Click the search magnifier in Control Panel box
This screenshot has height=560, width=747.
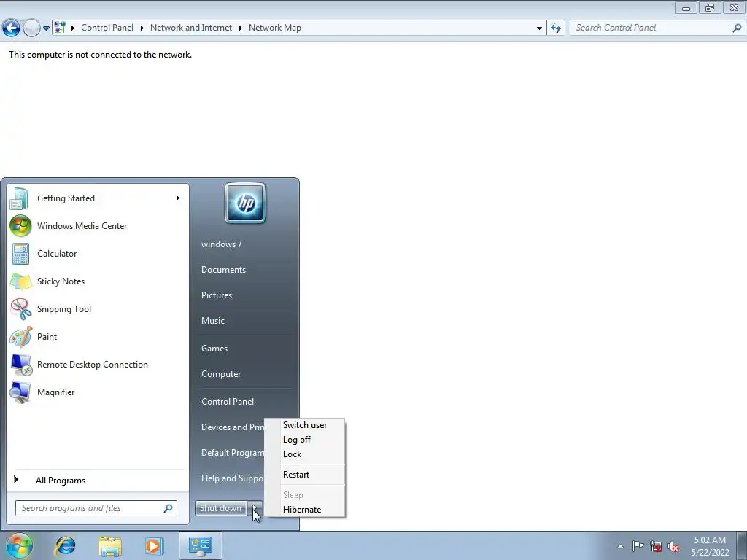tap(737, 28)
